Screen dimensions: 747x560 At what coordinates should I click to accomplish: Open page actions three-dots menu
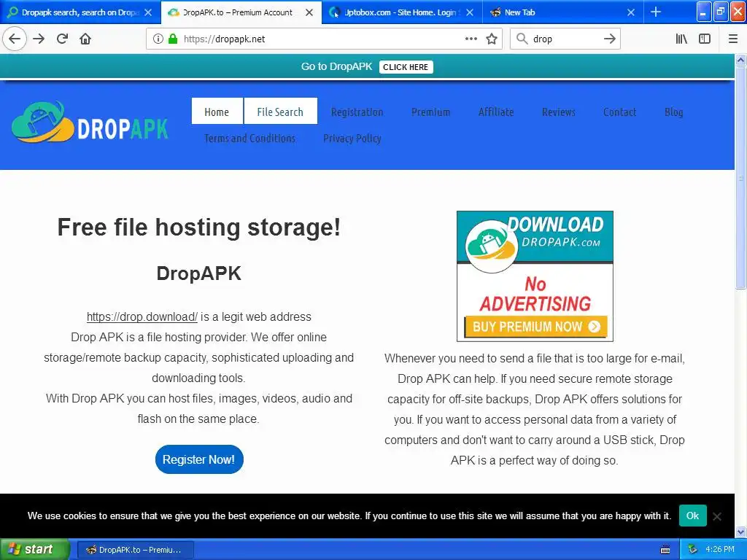click(x=471, y=39)
